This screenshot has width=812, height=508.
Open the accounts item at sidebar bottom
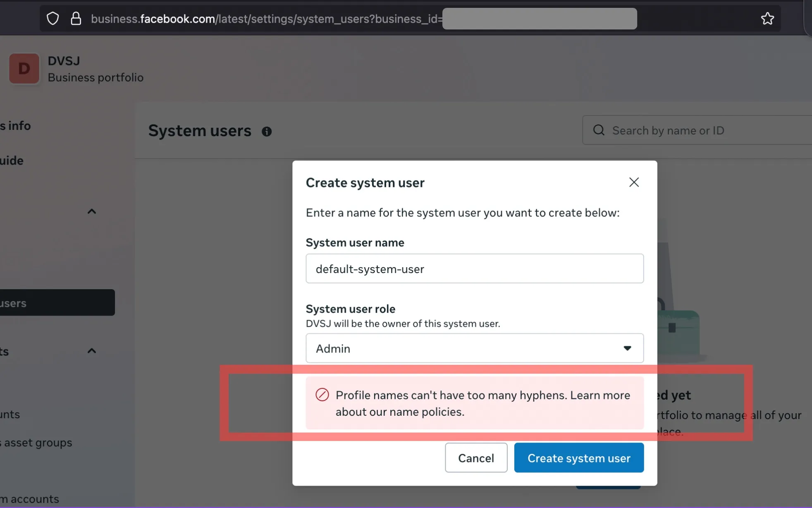[x=30, y=499]
